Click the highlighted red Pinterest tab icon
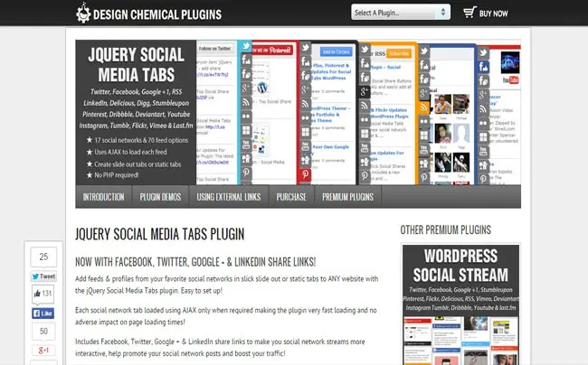 click(x=305, y=174)
